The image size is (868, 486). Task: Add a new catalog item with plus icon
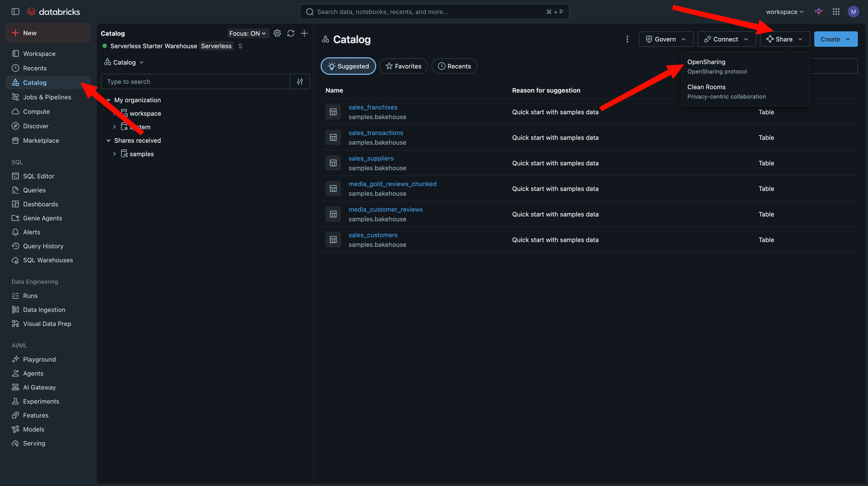(304, 33)
